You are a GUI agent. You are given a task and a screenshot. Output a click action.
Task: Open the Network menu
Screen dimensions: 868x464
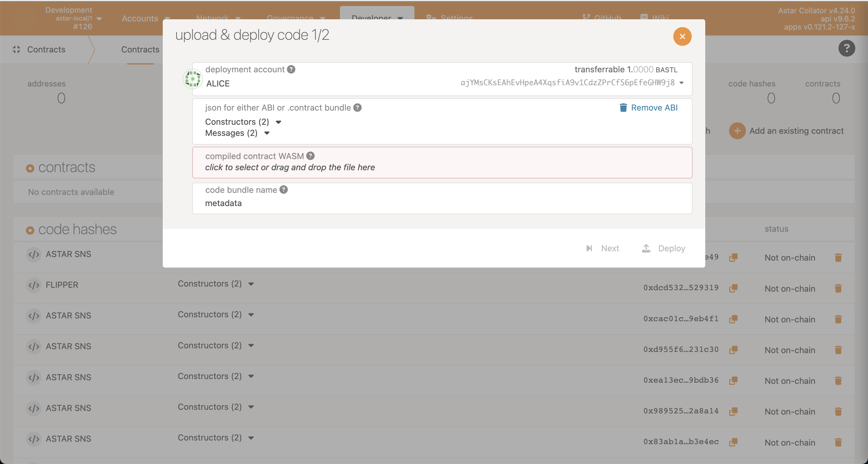pos(218,18)
